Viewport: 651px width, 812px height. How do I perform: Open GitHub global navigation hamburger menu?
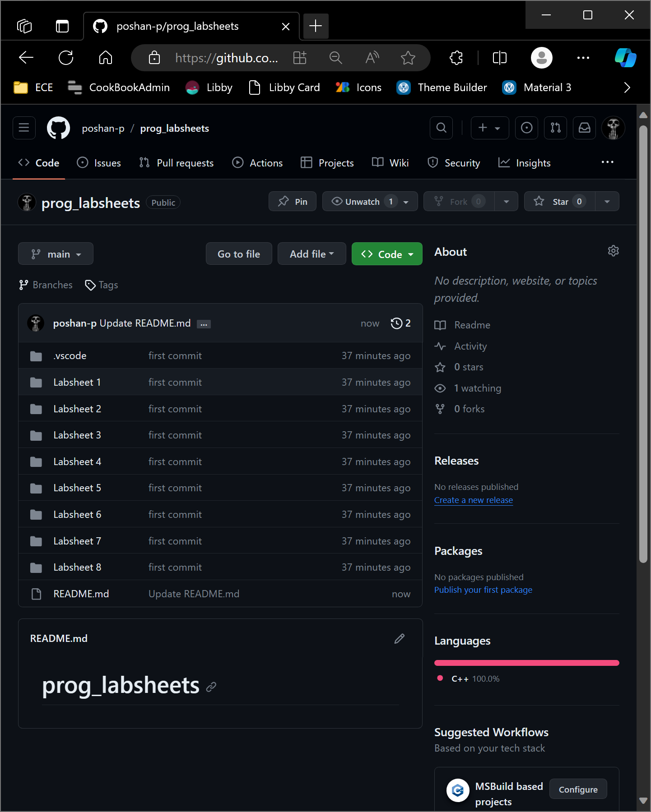coord(24,128)
